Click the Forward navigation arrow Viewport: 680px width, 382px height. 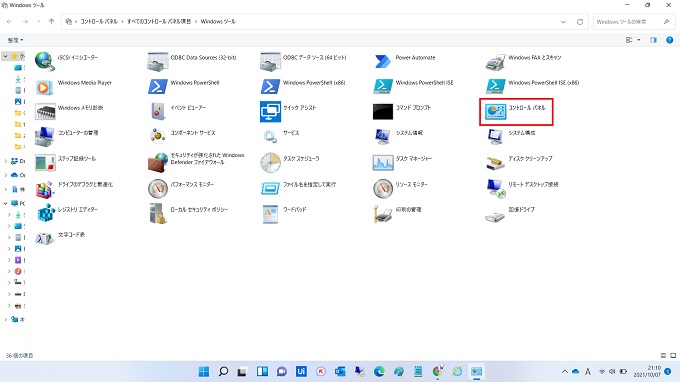pos(25,21)
